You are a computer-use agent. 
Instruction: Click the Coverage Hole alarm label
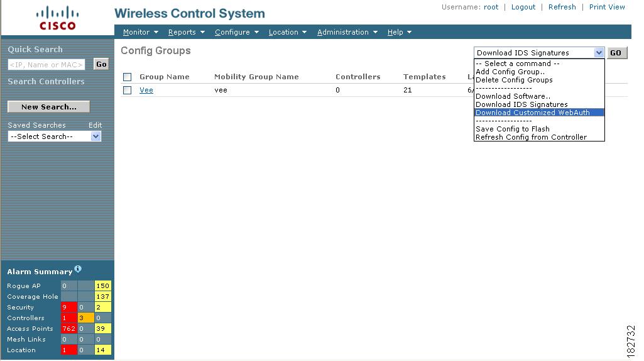pyautogui.click(x=33, y=296)
